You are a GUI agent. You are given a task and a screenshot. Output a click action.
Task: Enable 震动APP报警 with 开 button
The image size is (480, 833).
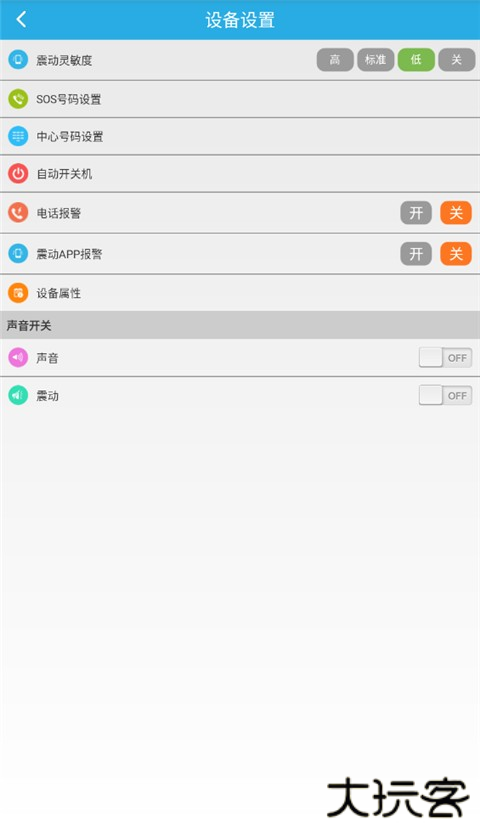point(416,254)
